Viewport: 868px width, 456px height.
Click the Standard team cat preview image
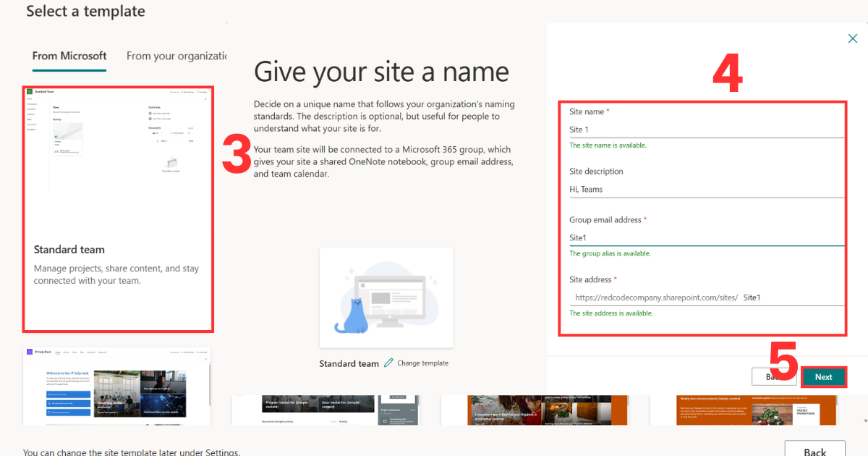point(386,297)
